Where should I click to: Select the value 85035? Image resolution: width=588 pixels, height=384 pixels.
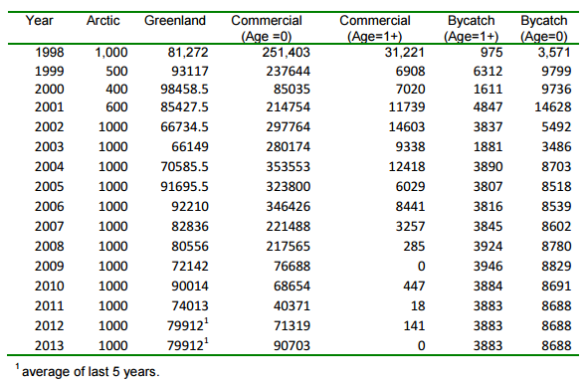[293, 90]
